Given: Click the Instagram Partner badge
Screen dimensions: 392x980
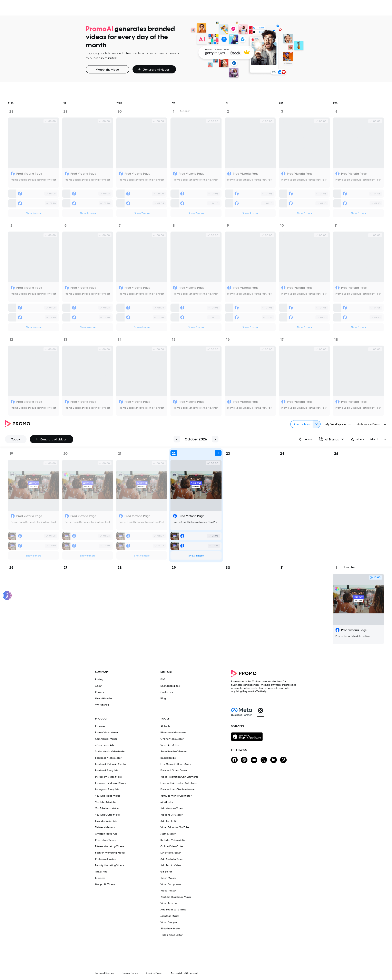Looking at the screenshot, I should (x=260, y=711).
